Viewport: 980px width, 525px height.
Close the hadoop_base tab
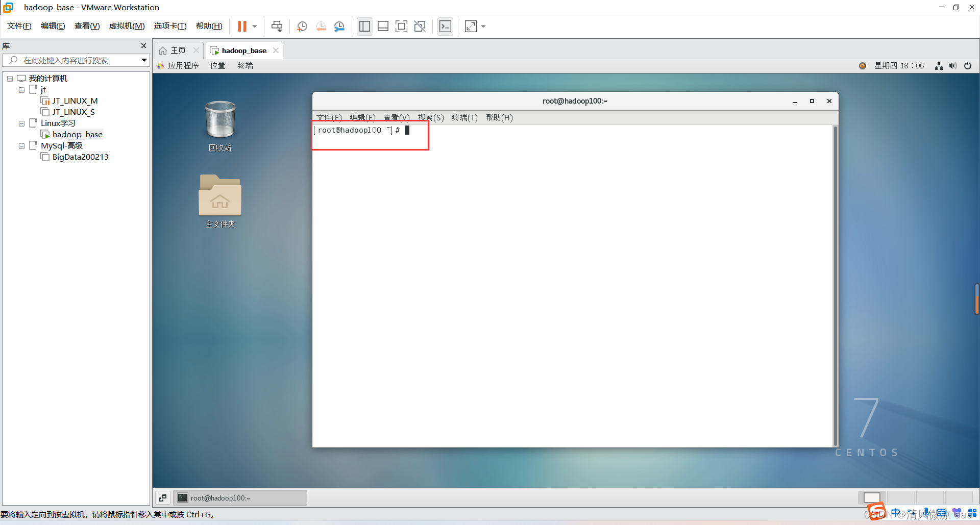[x=276, y=51]
